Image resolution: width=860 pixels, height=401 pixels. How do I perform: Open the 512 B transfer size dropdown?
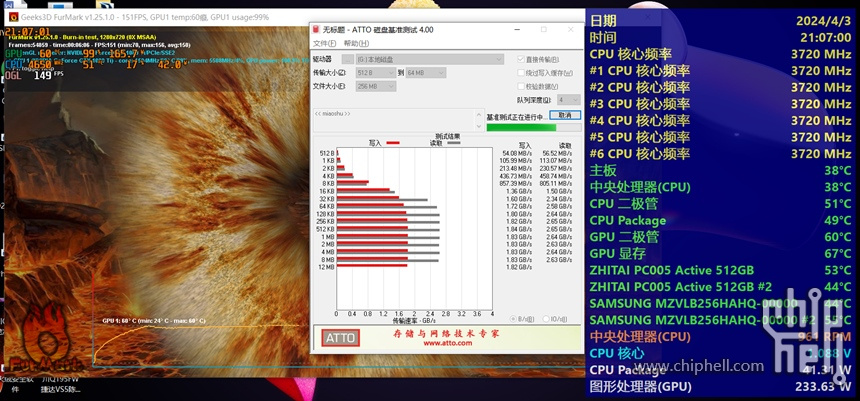click(376, 73)
